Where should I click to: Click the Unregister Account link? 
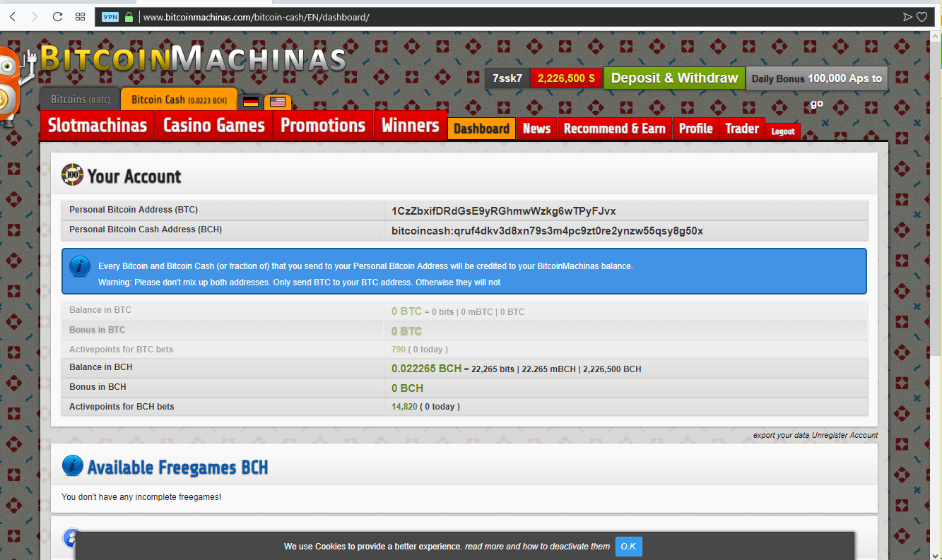click(844, 435)
